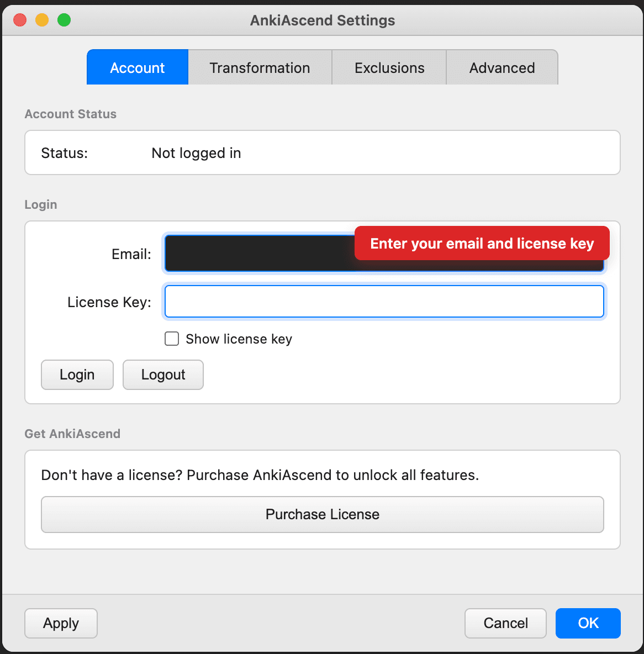The width and height of the screenshot is (644, 654).
Task: Click the Show license key label
Action: click(238, 339)
